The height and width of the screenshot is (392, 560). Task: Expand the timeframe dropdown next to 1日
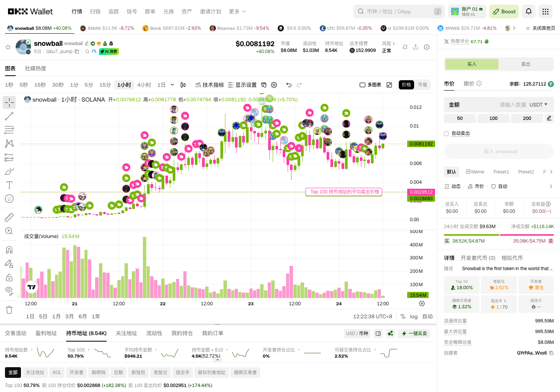[172, 85]
